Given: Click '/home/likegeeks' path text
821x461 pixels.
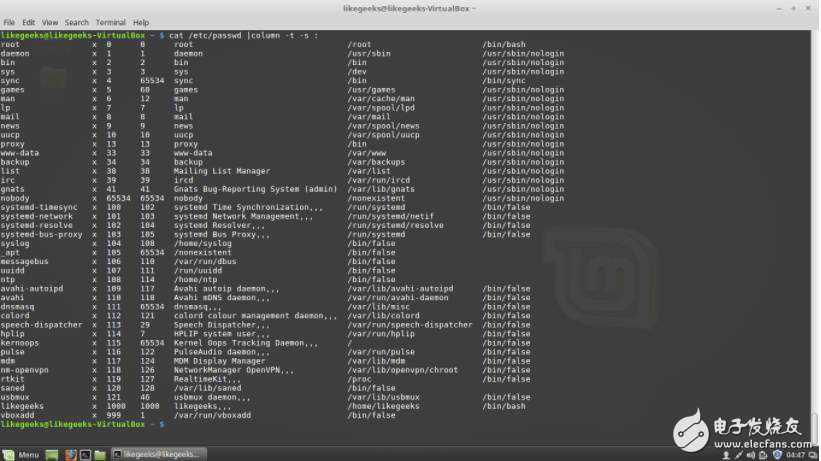Looking at the screenshot, I should click(x=383, y=406).
